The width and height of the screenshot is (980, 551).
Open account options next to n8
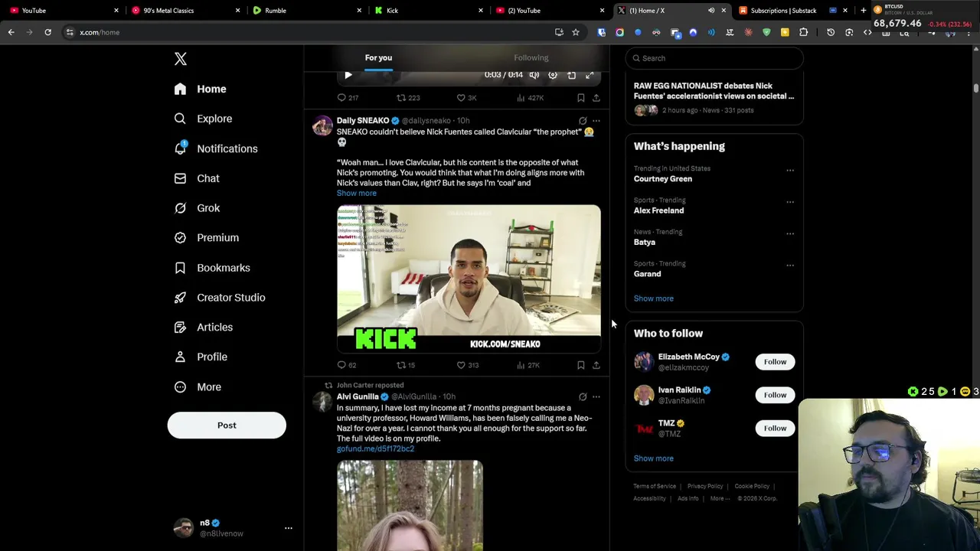(289, 528)
